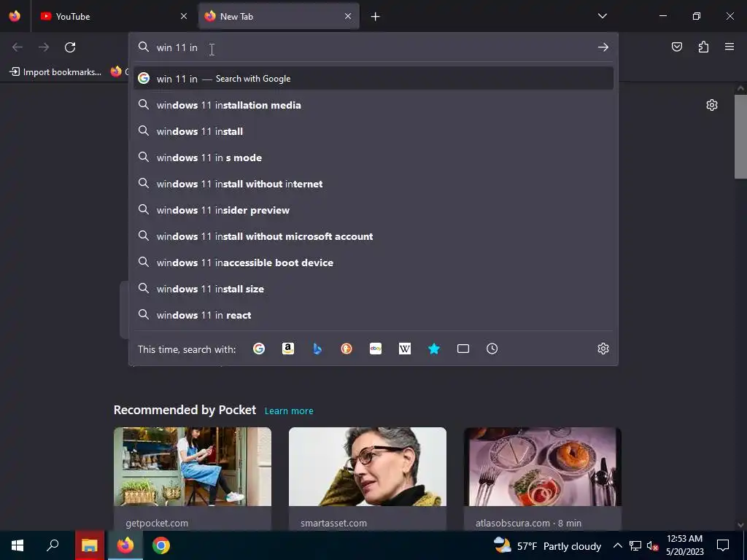Select suggestion windows 11 install size
747x560 pixels.
coord(373,289)
